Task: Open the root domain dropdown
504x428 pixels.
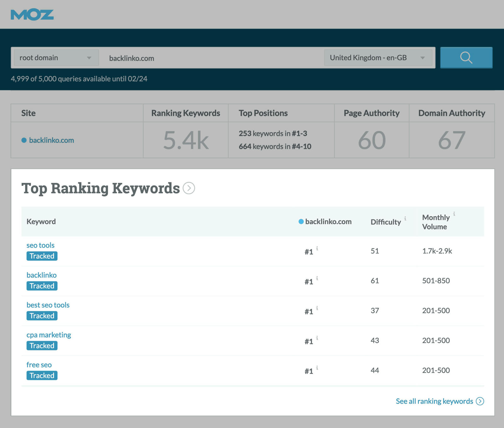Action: [x=56, y=58]
